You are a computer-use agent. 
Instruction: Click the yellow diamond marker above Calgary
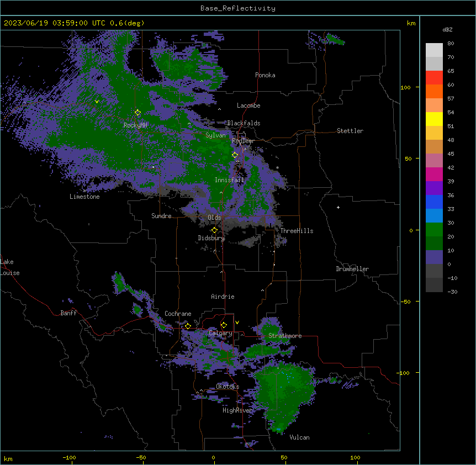coord(224,325)
